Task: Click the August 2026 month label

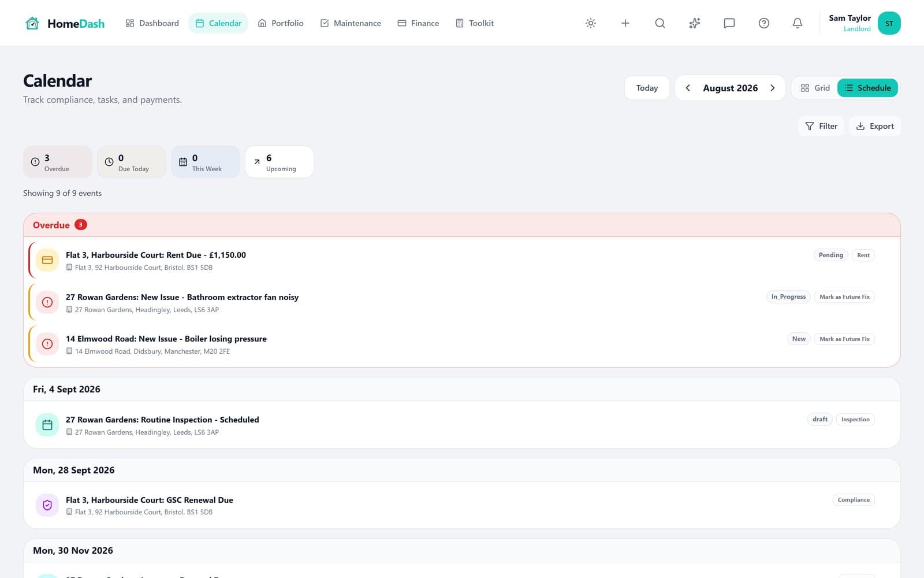Action: 730,88
